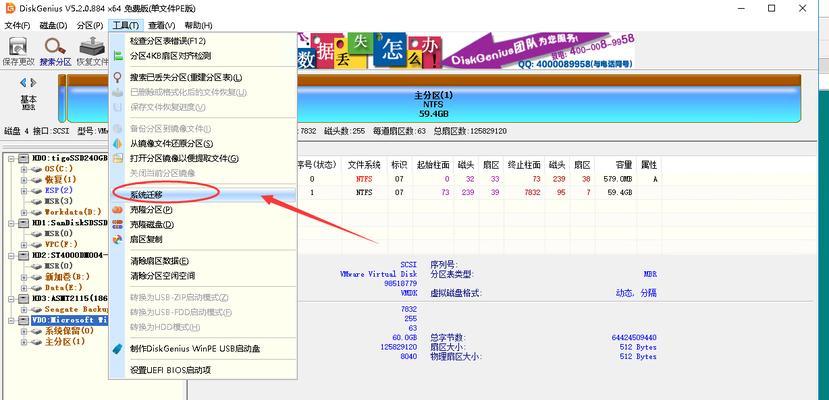Click the drive icon next to 系统保留(0)

click(36, 331)
